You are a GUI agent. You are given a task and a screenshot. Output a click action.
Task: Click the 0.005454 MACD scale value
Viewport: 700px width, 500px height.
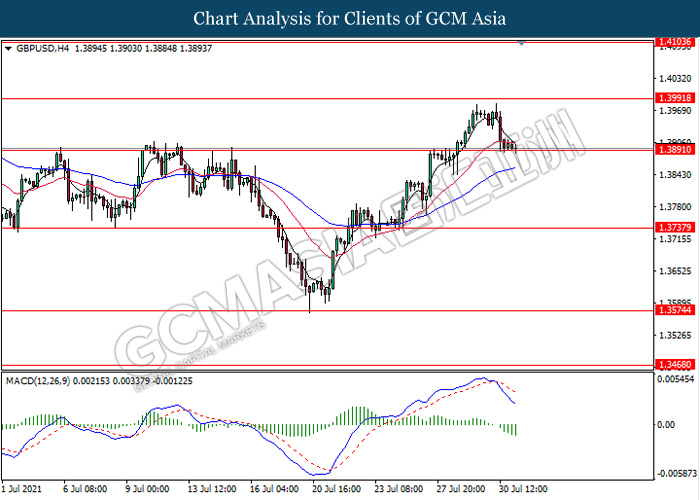[676, 379]
